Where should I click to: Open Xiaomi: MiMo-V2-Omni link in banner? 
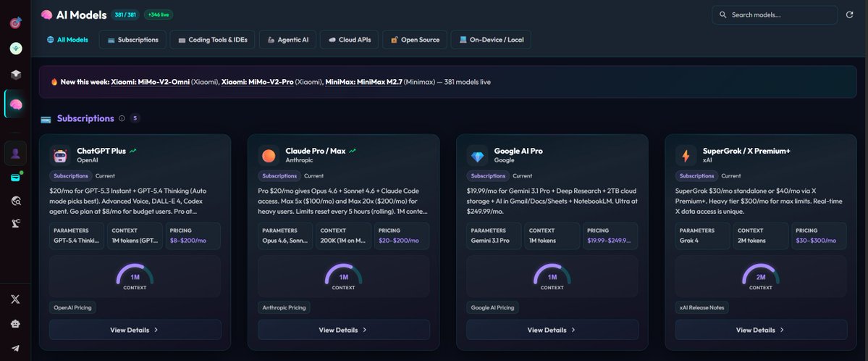tap(151, 82)
